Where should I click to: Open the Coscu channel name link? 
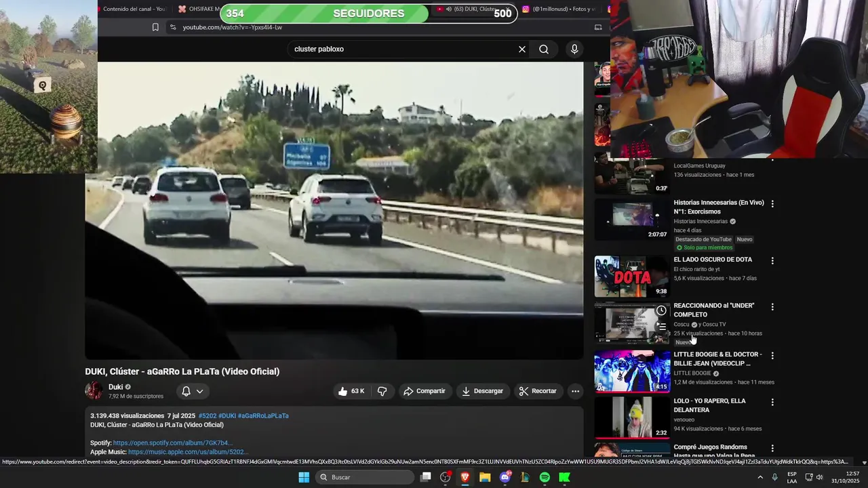click(x=682, y=325)
